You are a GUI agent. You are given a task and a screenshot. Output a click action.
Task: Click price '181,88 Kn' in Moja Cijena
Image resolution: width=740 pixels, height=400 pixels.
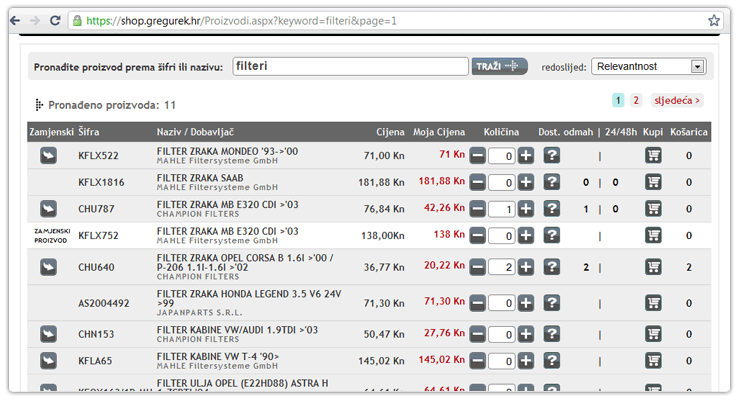tap(442, 181)
